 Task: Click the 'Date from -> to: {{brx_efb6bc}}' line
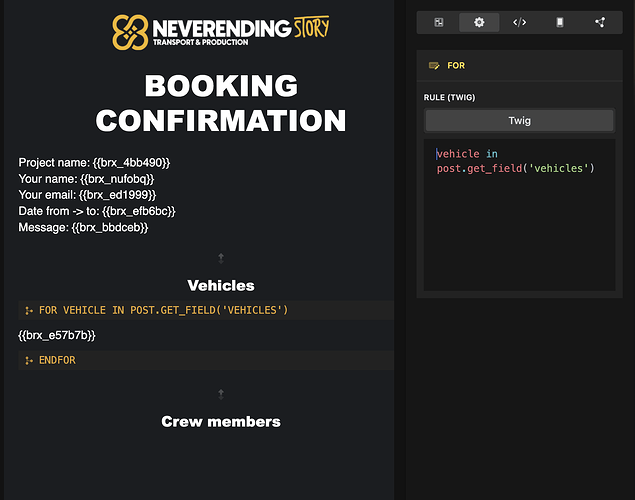[97, 211]
